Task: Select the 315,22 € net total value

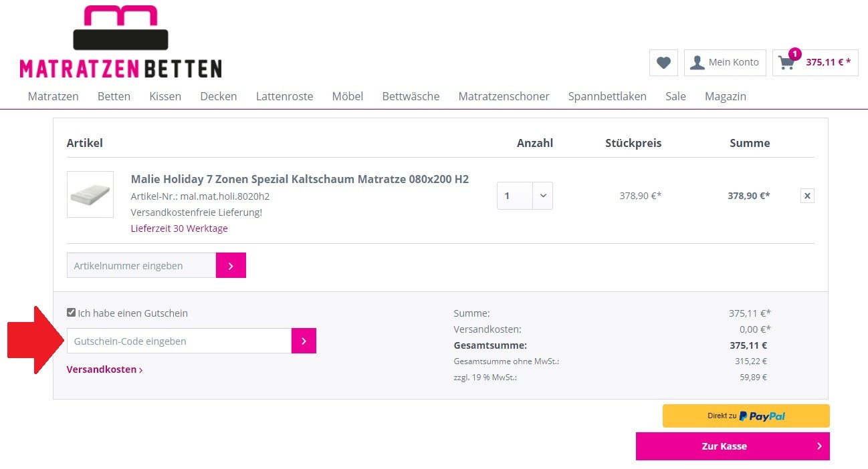Action: point(751,361)
